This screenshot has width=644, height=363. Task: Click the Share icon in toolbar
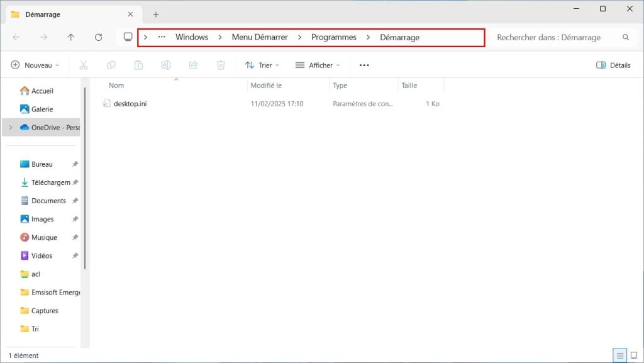point(194,65)
